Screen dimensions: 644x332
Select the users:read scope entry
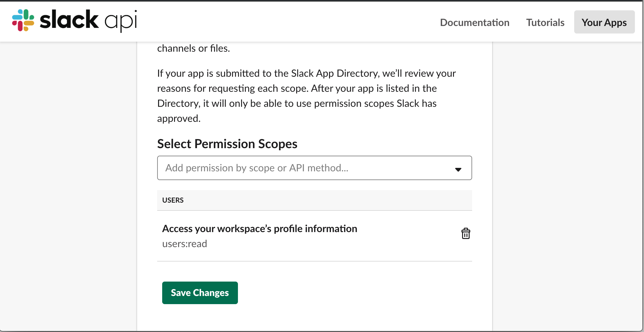tap(184, 243)
